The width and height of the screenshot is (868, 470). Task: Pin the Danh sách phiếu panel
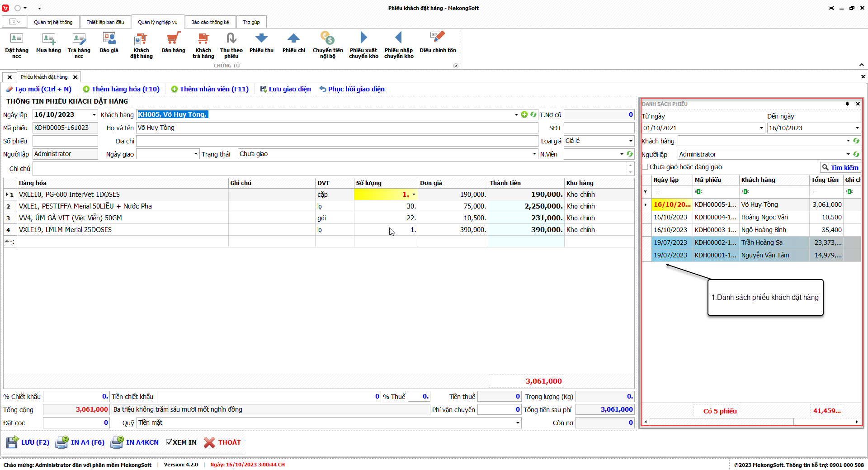[847, 104]
